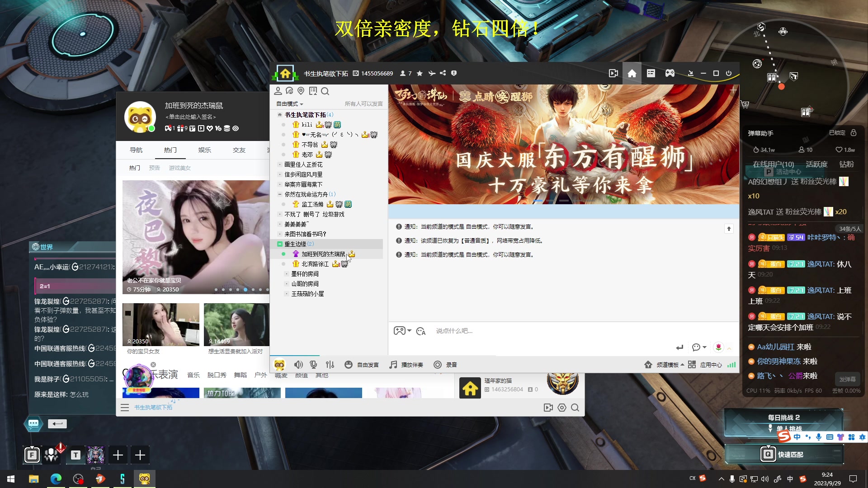868x488 pixels.
Task: Open the chat bubble dropdown in chat box
Action: coord(699,347)
